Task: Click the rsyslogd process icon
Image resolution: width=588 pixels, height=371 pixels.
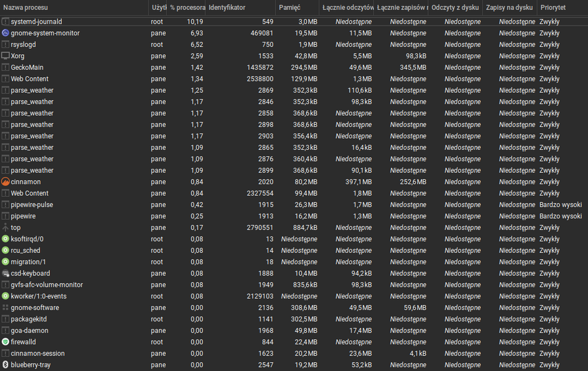Action: (x=5, y=44)
